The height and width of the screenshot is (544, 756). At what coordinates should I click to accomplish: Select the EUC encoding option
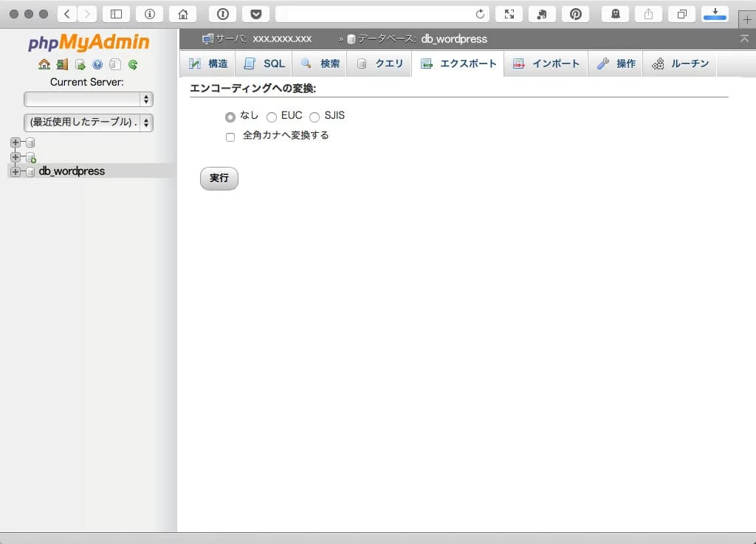[x=272, y=117]
